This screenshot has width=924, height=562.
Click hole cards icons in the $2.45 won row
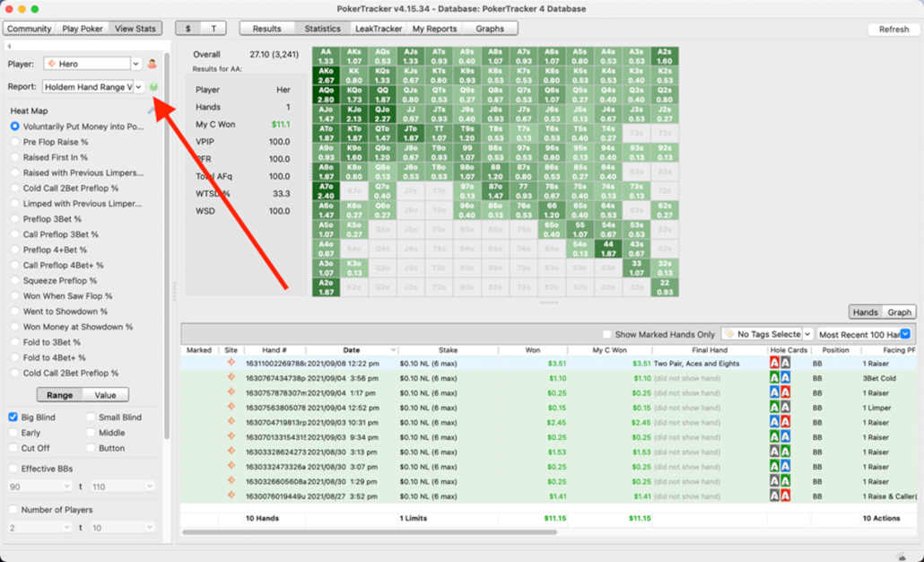pyautogui.click(x=780, y=422)
